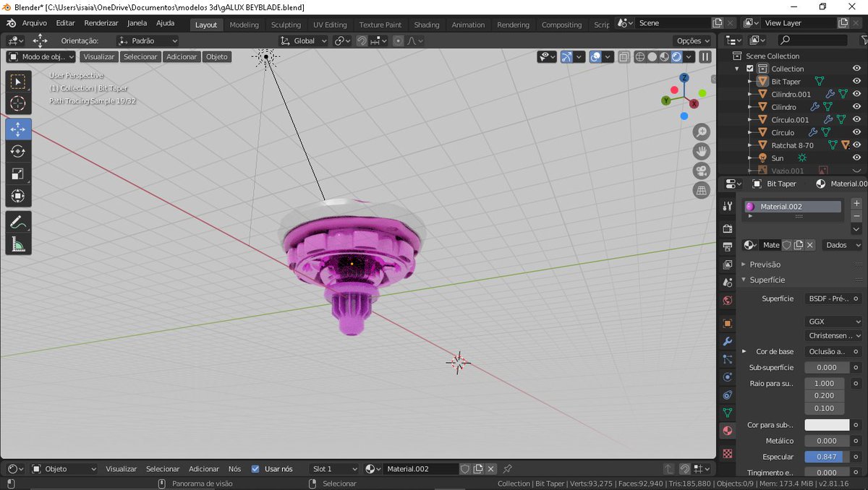Switch to rendered viewport shading
The width and height of the screenshot is (868, 490).
tap(677, 56)
